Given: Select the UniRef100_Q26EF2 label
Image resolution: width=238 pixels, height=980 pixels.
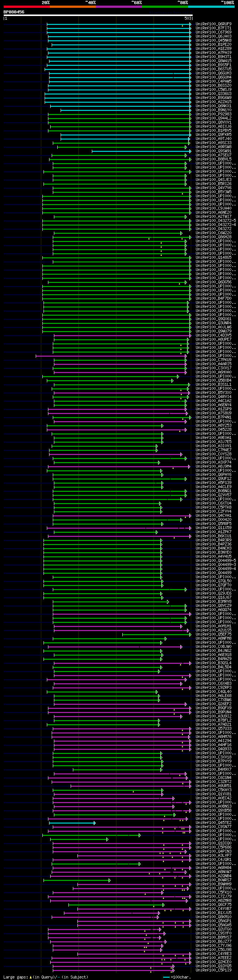Looking at the screenshot, I should click(x=214, y=704).
